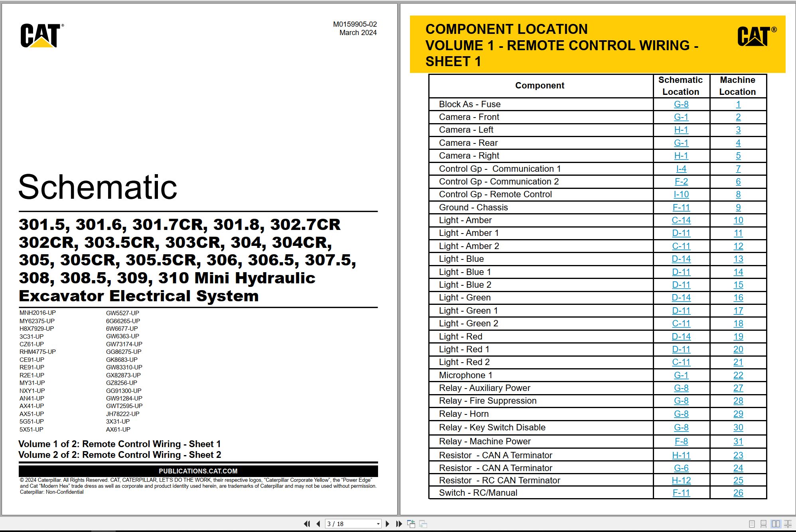The image size is (796, 532).
Task: Select the 'Volume 2 of 2: Remote Control Wiring - Sheet 2' text
Action: [x=120, y=455]
